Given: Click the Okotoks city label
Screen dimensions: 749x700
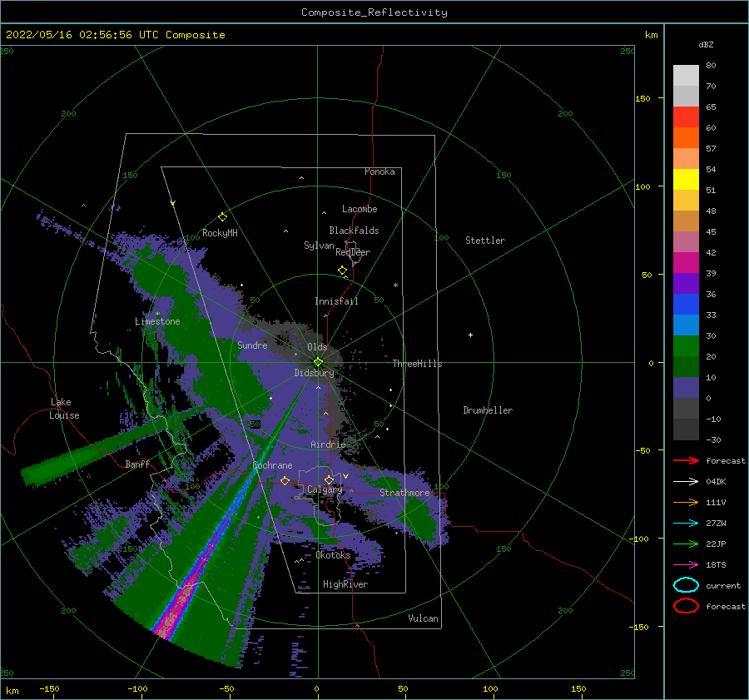Looking at the screenshot, I should (x=333, y=555).
